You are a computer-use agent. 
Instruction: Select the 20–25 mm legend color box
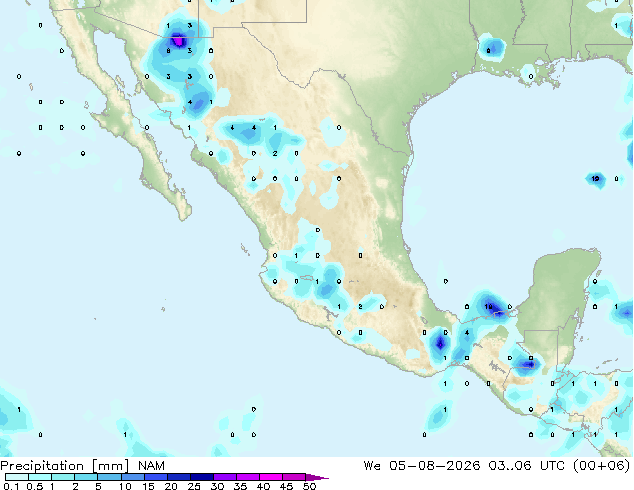click(x=178, y=477)
